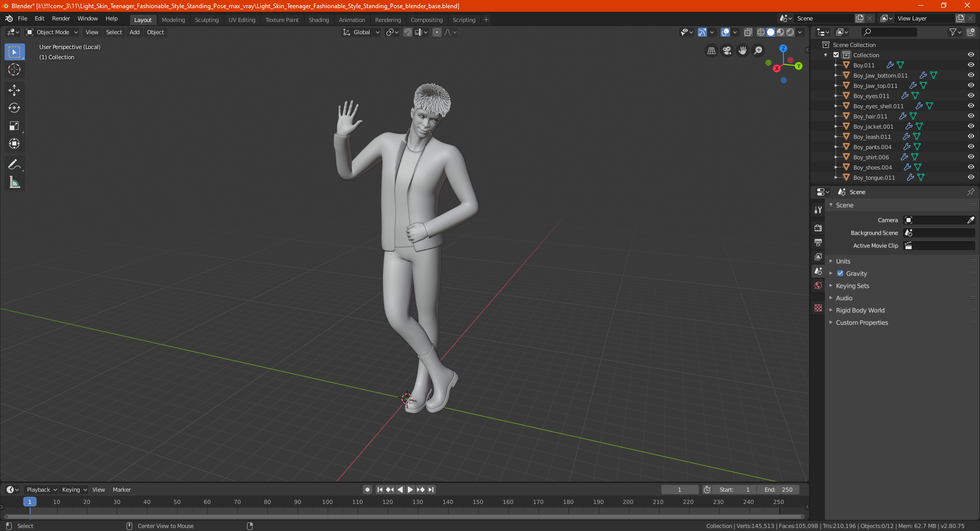Activate the Select Box tool

[x=14, y=52]
